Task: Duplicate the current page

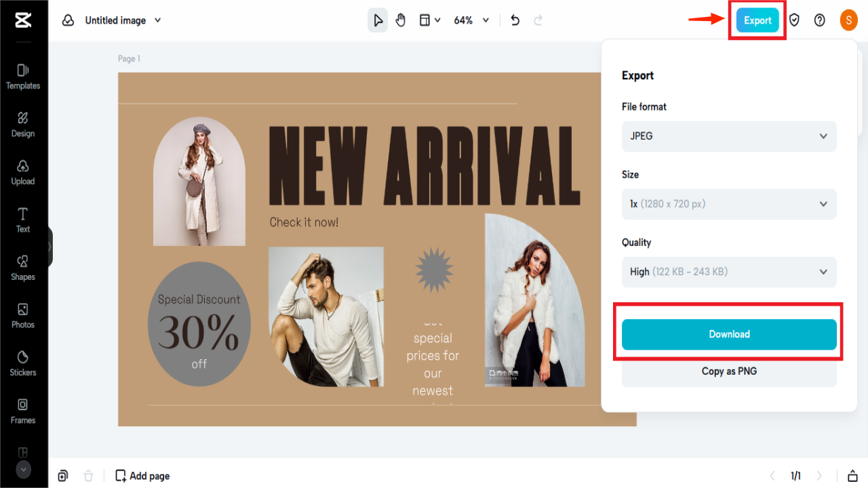Action: pyautogui.click(x=63, y=475)
